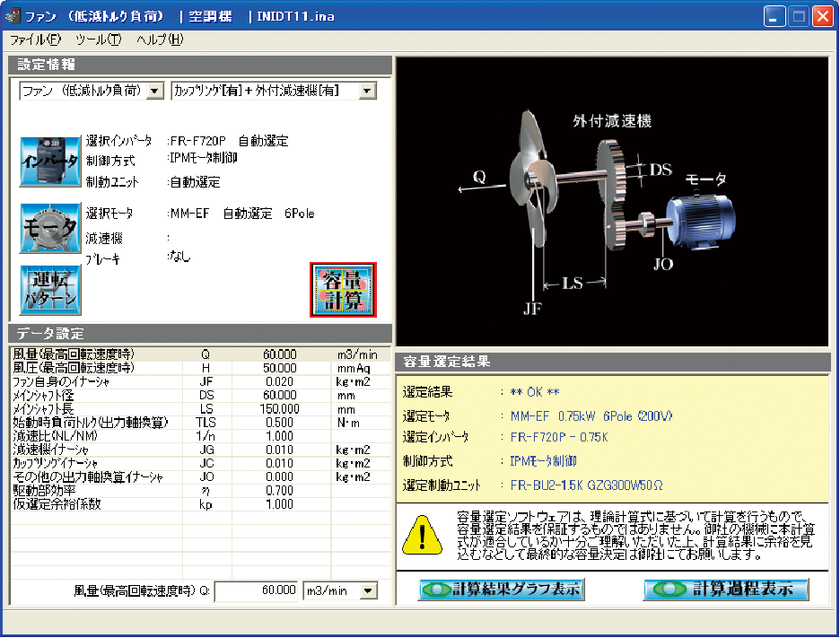Open the ファイル(F) menu

36,39
